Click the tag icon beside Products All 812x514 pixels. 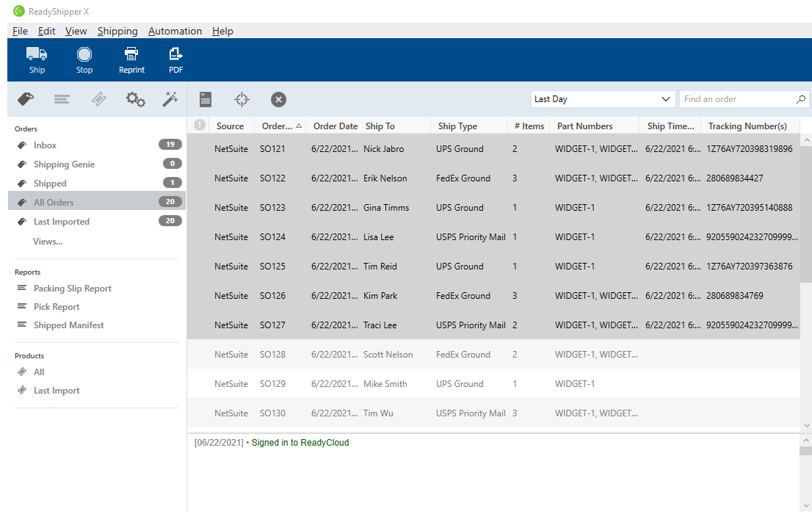(x=22, y=372)
